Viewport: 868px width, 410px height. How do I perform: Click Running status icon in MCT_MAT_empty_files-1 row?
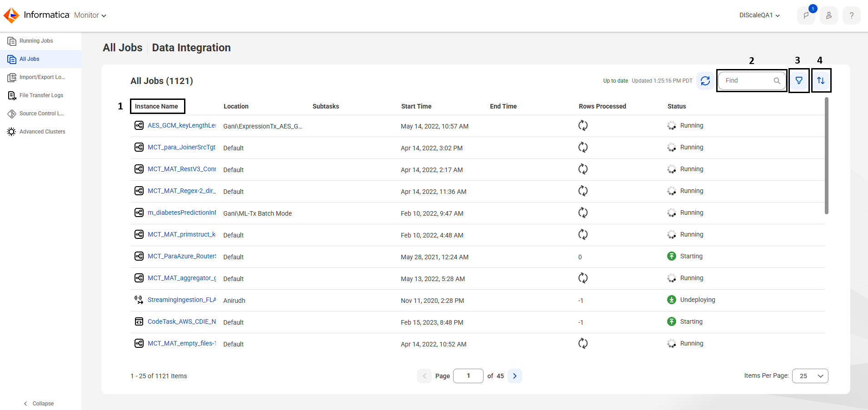pyautogui.click(x=672, y=344)
